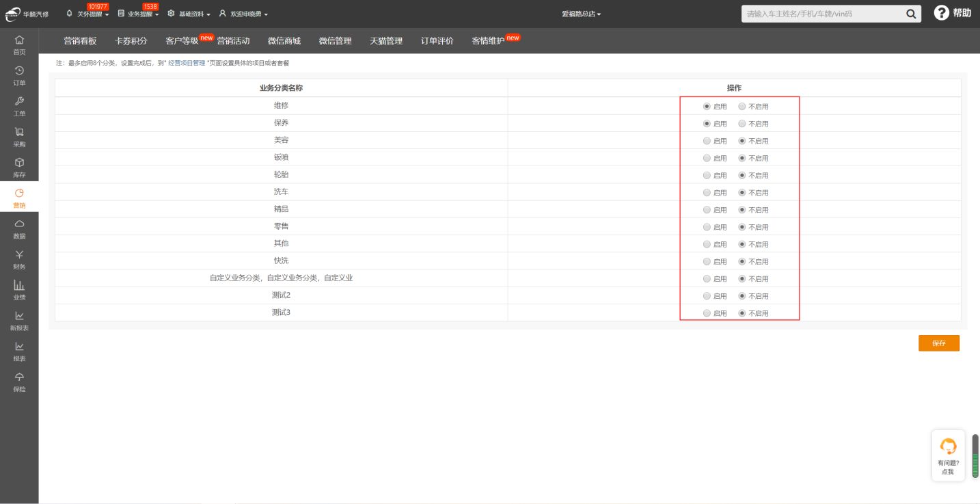This screenshot has height=504, width=980.
Task: Click the 美容 category name cell
Action: point(281,140)
